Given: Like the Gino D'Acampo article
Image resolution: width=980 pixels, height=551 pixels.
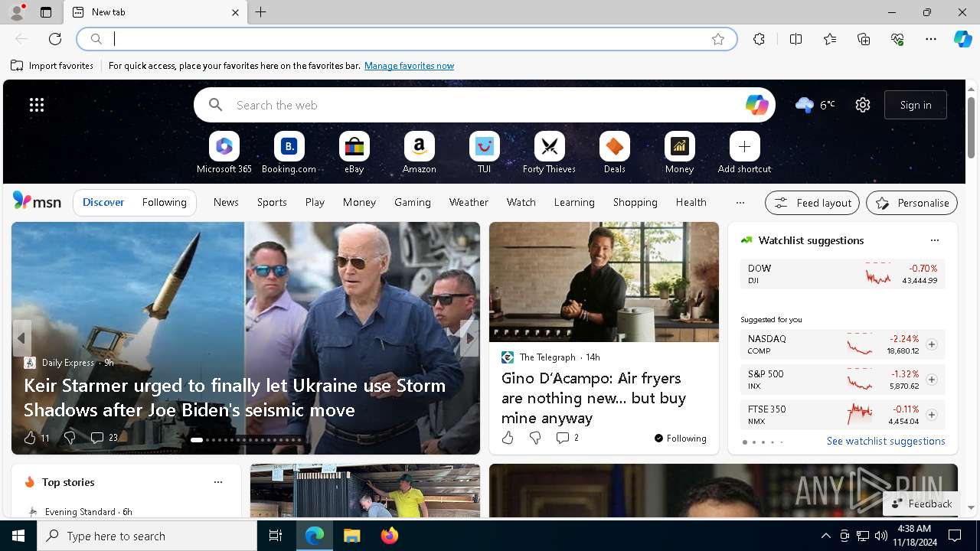Looking at the screenshot, I should [508, 438].
